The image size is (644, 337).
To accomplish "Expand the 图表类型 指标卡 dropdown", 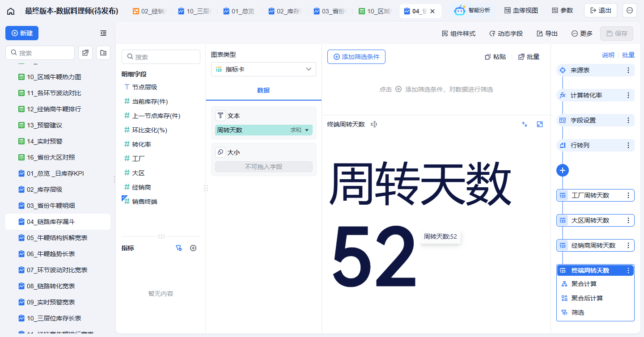I will click(263, 69).
